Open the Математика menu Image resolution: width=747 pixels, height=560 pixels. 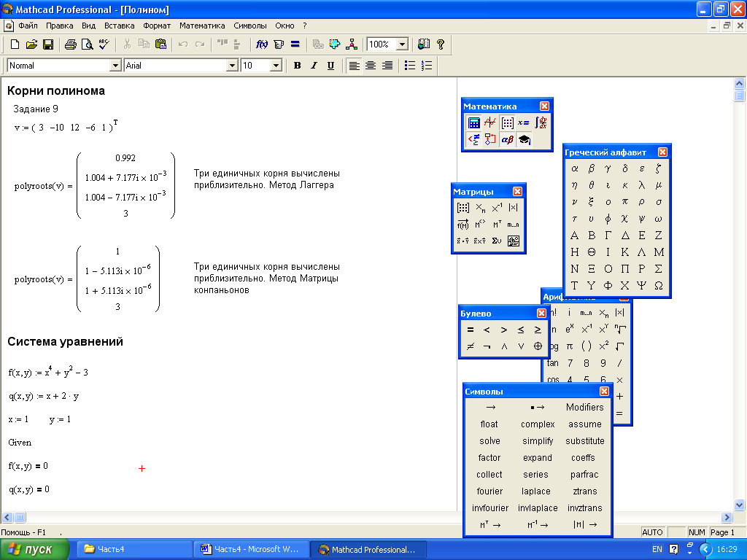[202, 26]
